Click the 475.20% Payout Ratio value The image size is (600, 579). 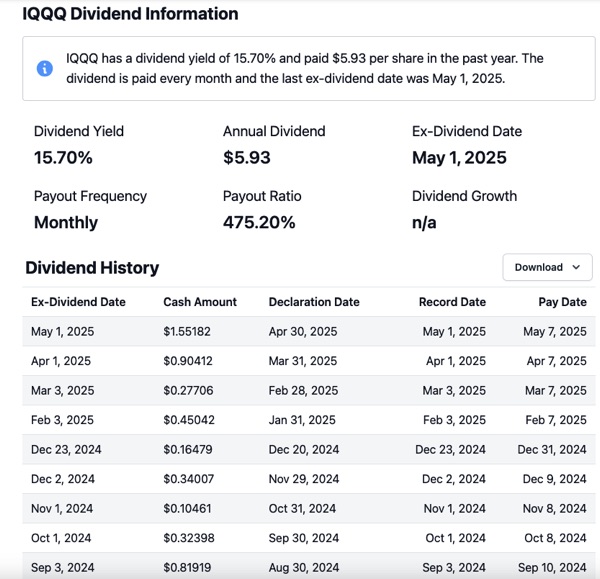259,222
